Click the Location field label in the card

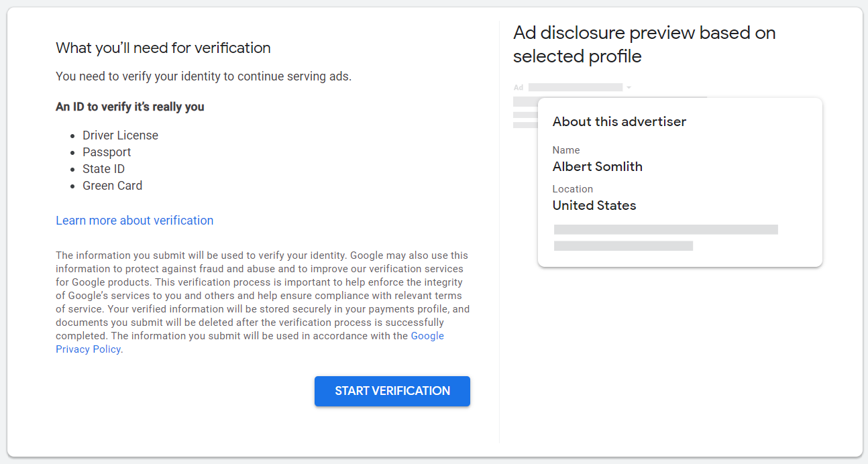(x=572, y=189)
